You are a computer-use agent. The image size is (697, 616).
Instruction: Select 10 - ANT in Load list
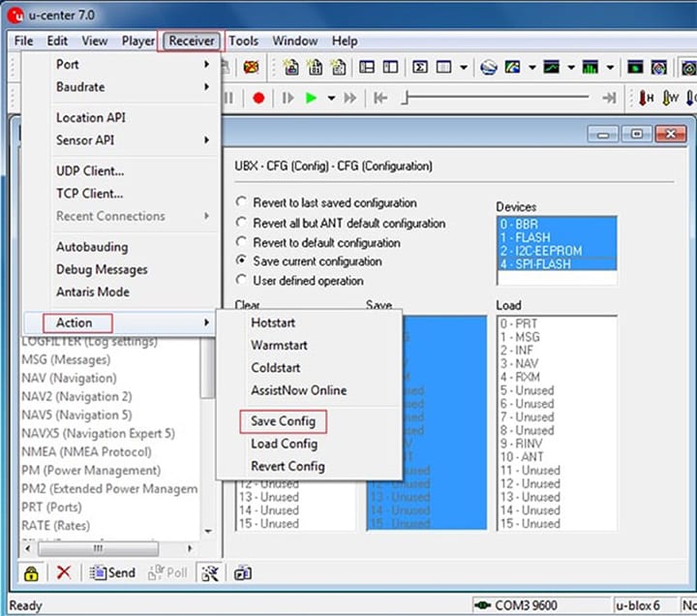[x=557, y=457]
